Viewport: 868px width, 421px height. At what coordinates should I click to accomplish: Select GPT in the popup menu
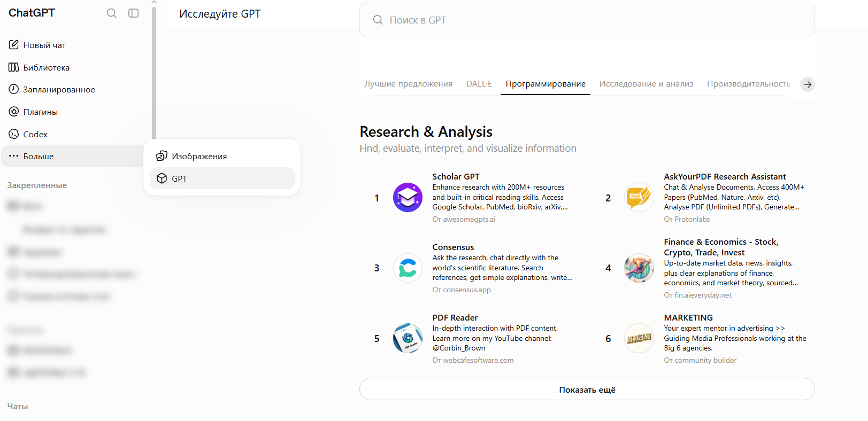point(222,178)
